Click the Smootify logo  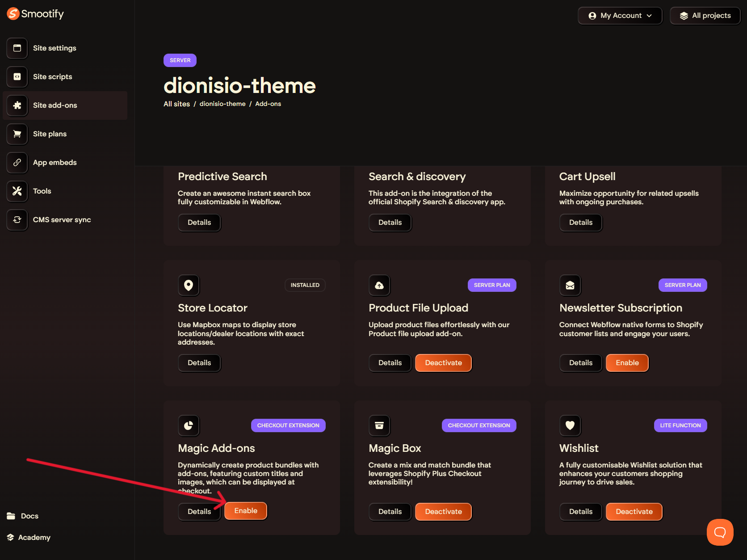click(x=35, y=14)
